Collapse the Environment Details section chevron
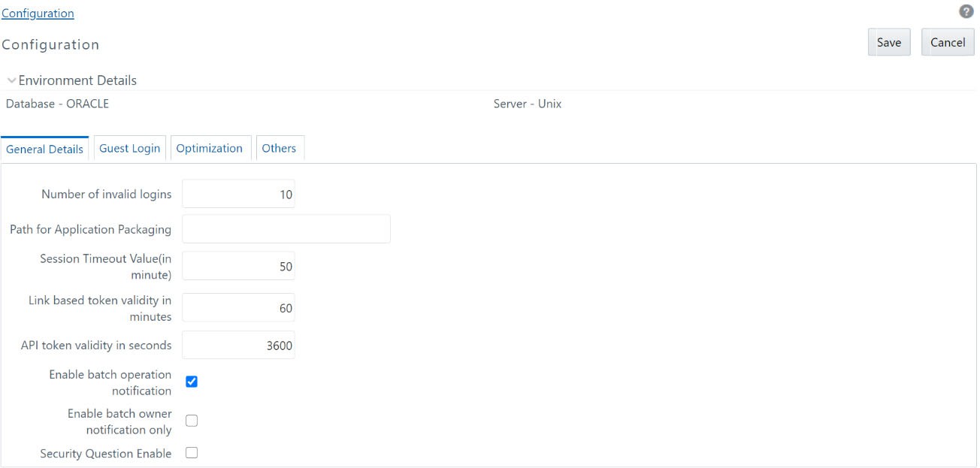This screenshot has width=980, height=468. point(11,80)
